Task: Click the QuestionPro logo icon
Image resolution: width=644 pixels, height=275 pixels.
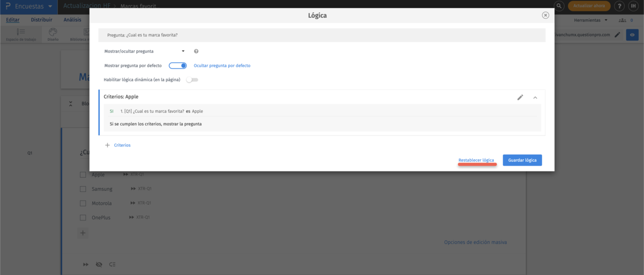Action: pos(8,6)
